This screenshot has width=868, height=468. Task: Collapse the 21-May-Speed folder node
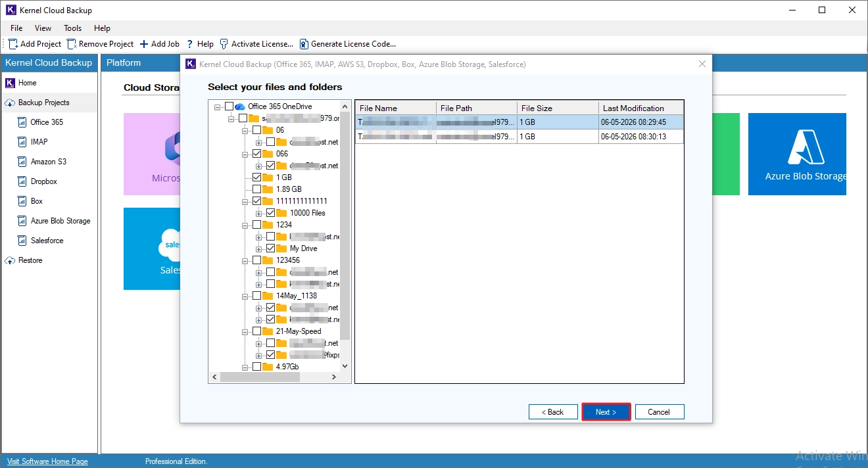[x=245, y=331]
